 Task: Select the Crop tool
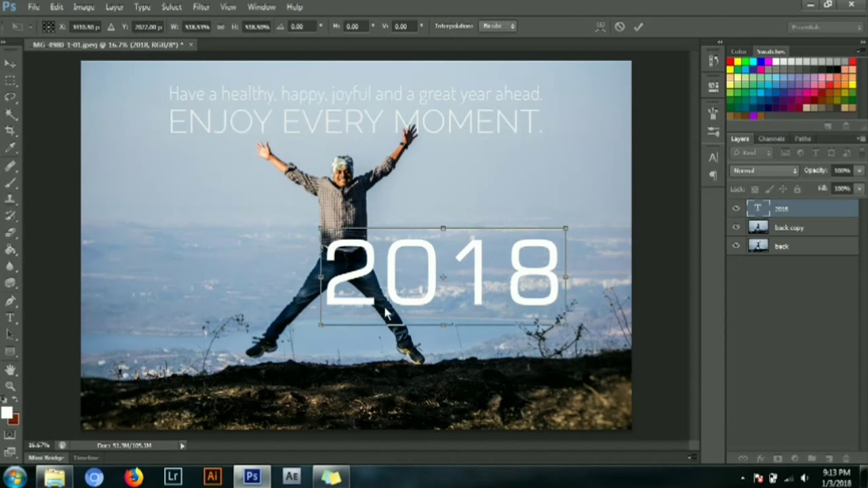coord(10,131)
